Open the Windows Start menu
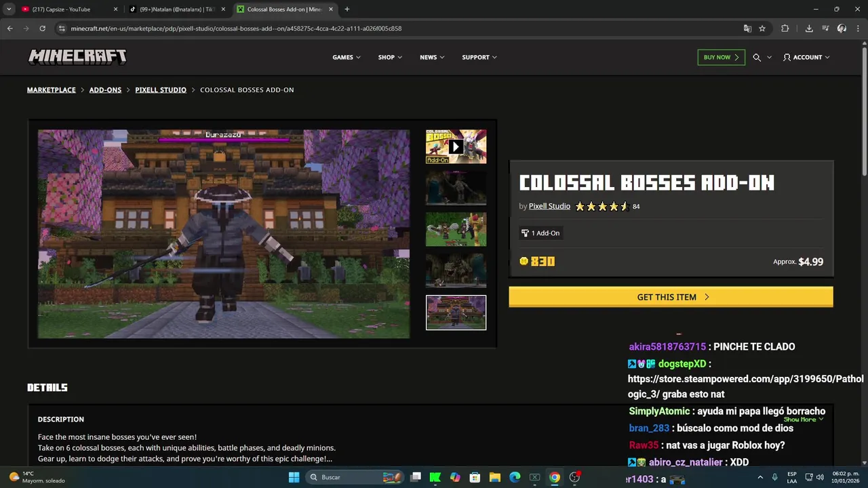The height and width of the screenshot is (488, 868). (x=294, y=477)
